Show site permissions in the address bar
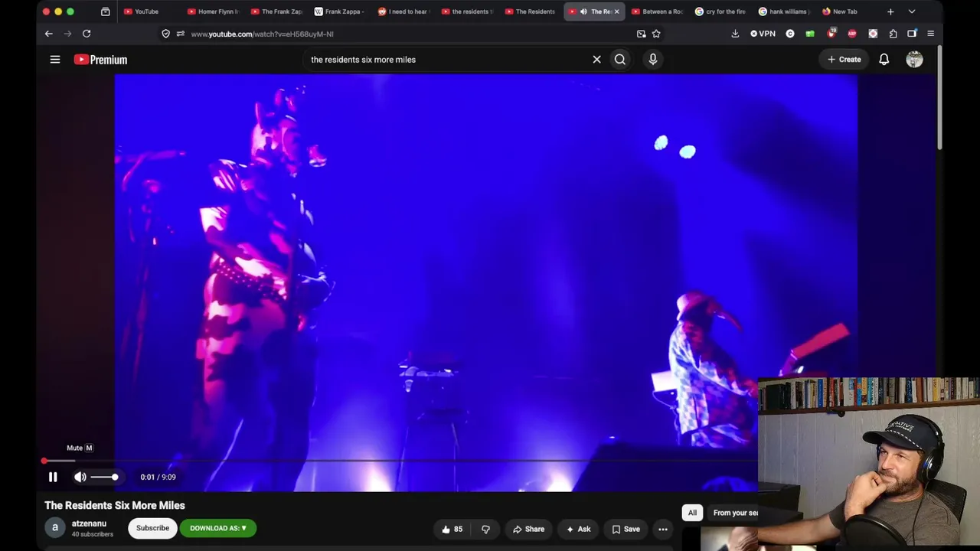The image size is (980, 551). click(x=180, y=34)
